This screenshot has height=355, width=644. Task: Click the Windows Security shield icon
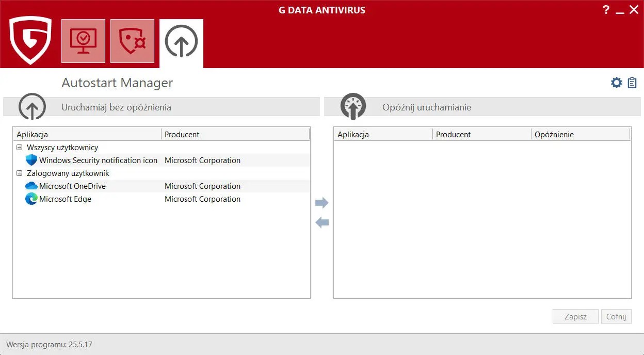[31, 160]
